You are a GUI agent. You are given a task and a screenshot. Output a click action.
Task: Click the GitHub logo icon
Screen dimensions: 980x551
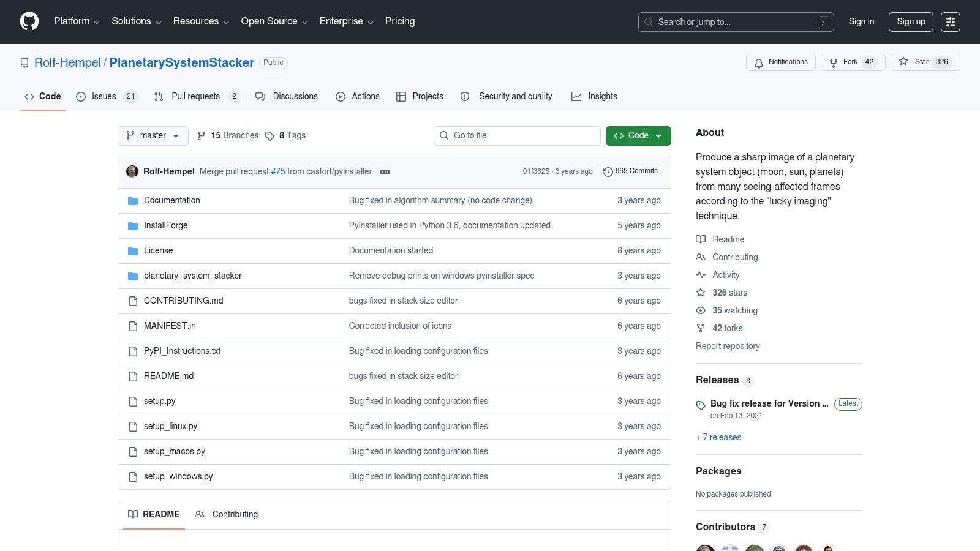(x=29, y=21)
